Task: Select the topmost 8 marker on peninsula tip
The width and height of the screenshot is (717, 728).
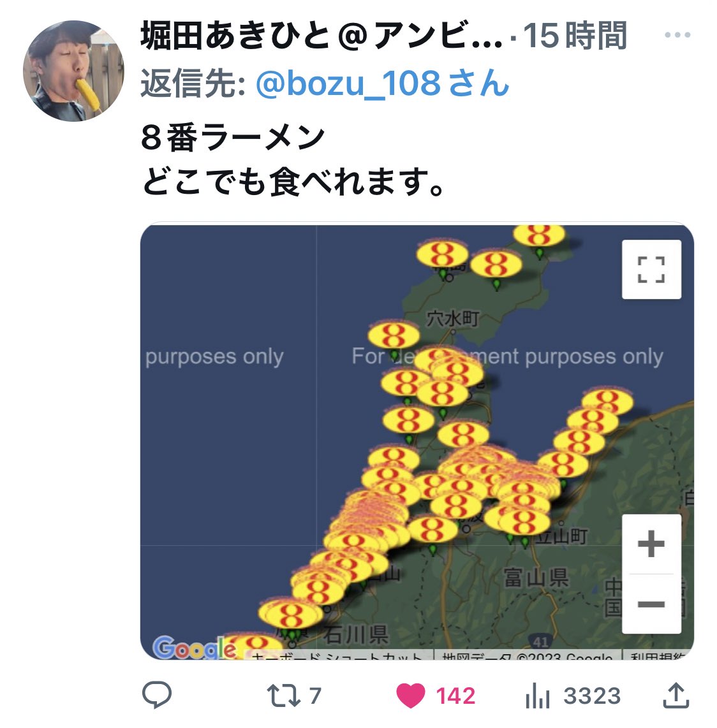Action: pos(539,235)
